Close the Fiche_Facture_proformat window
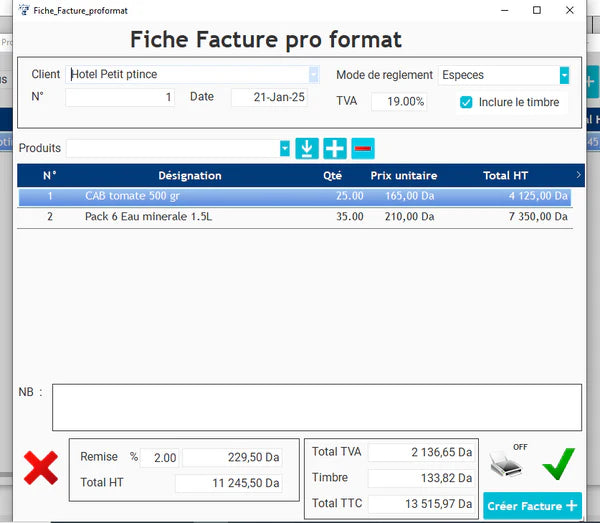Screen dimensions: 600x523 point(570,10)
